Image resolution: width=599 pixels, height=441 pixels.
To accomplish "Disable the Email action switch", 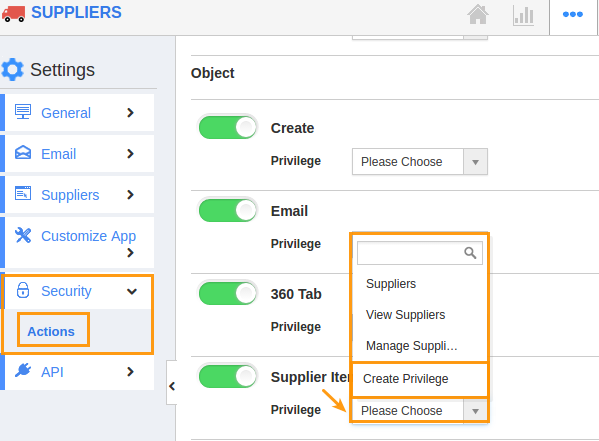I will (x=228, y=211).
